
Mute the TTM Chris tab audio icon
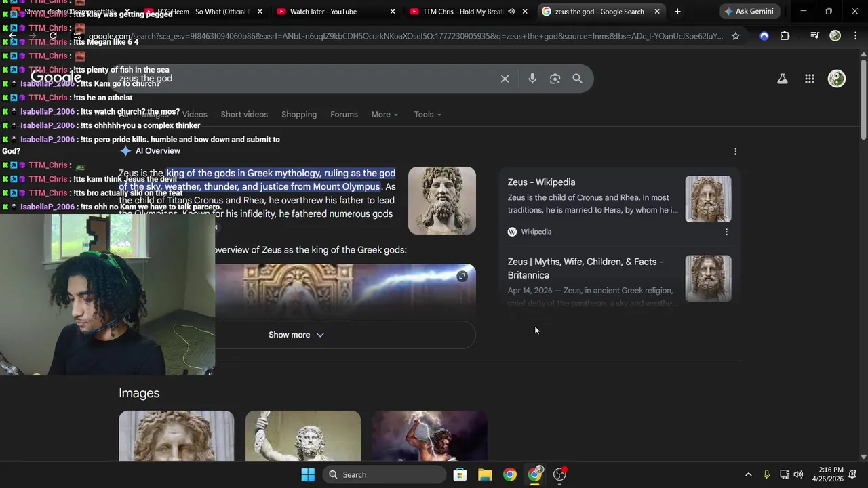(511, 12)
